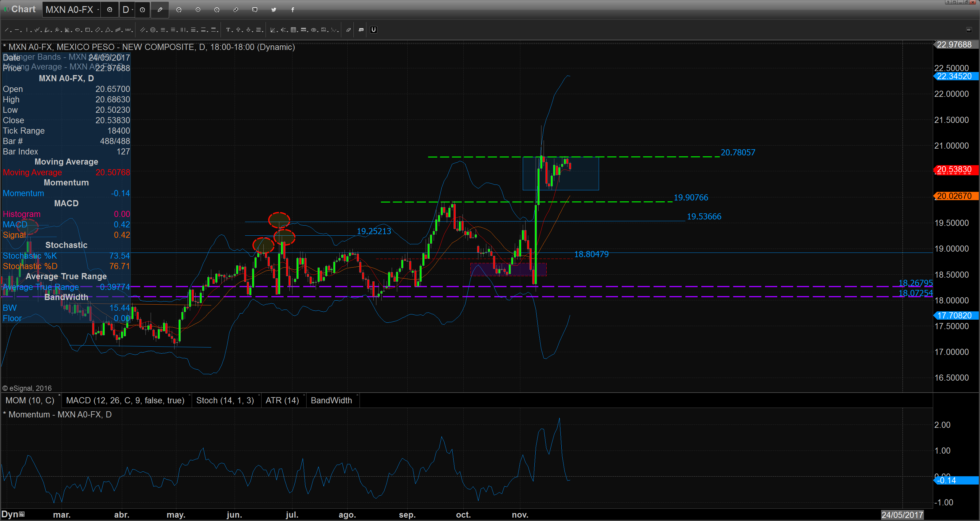Click the Facebook share icon

(x=292, y=10)
